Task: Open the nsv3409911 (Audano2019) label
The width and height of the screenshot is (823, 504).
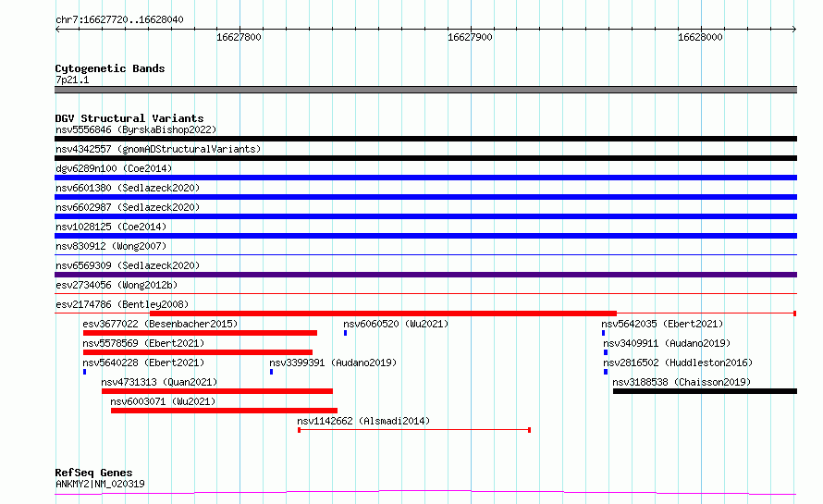Action: (667, 343)
